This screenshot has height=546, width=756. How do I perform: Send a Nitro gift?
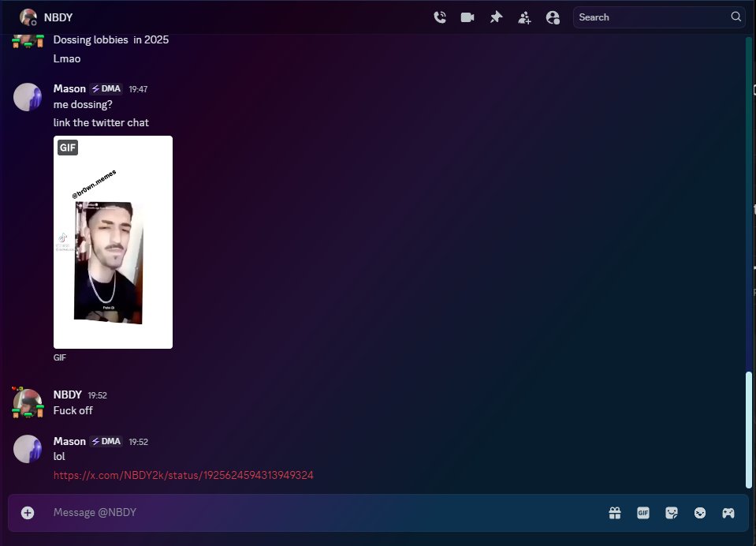pyautogui.click(x=614, y=513)
